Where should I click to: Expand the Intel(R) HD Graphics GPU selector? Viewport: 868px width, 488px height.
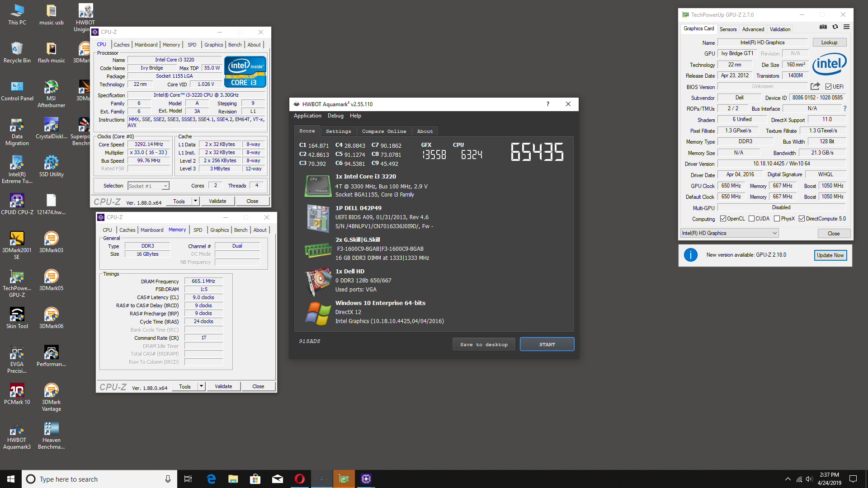click(730, 233)
